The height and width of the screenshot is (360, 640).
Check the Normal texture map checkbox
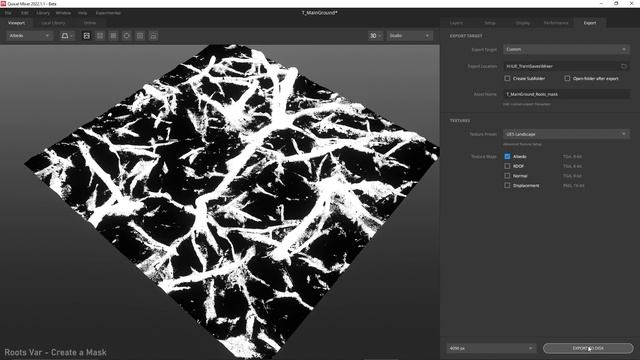(507, 176)
